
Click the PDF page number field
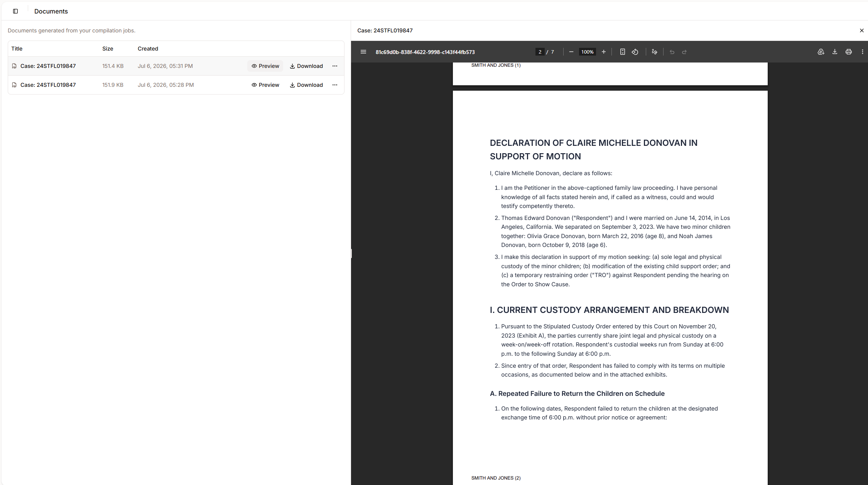pos(540,52)
